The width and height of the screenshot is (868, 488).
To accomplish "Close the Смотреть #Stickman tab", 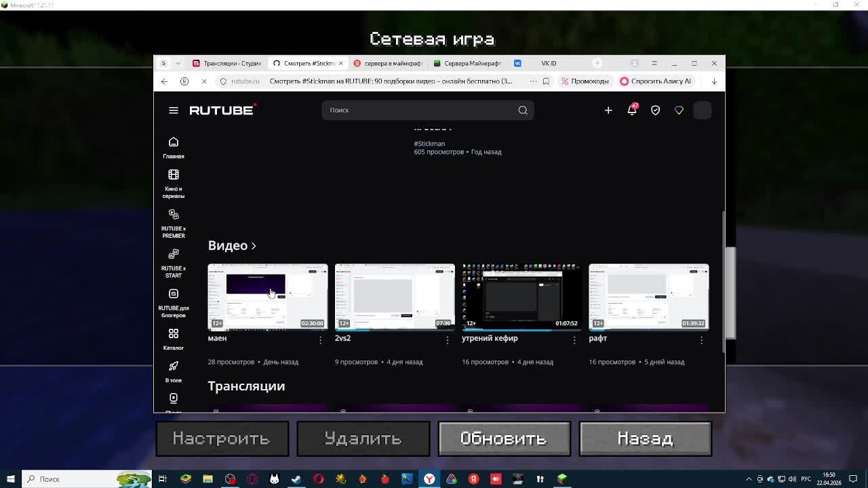I will coord(340,63).
